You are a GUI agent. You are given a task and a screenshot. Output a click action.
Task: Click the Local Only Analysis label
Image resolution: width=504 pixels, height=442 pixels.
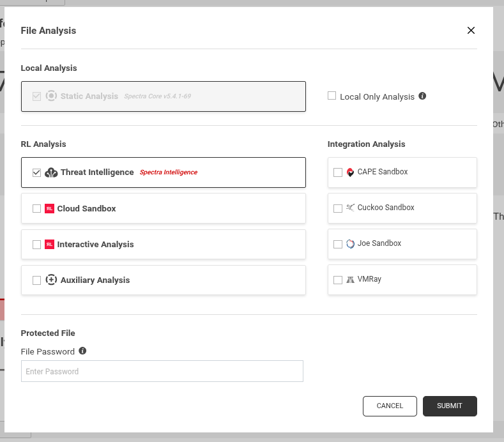378,96
